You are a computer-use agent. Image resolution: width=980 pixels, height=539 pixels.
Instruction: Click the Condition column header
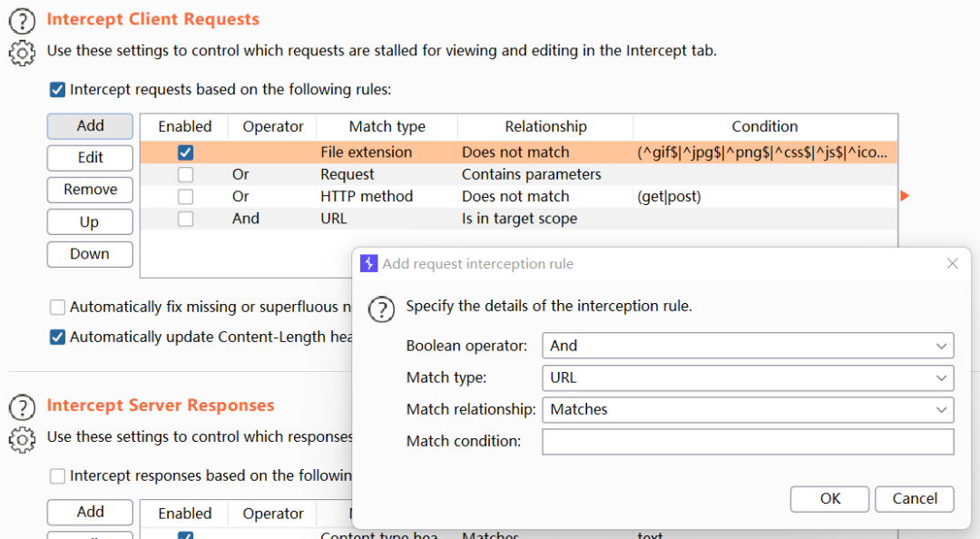[765, 126]
